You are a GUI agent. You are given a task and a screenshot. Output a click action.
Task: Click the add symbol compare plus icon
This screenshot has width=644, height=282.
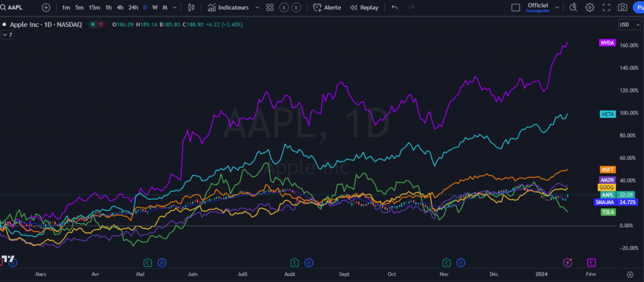[x=46, y=8]
